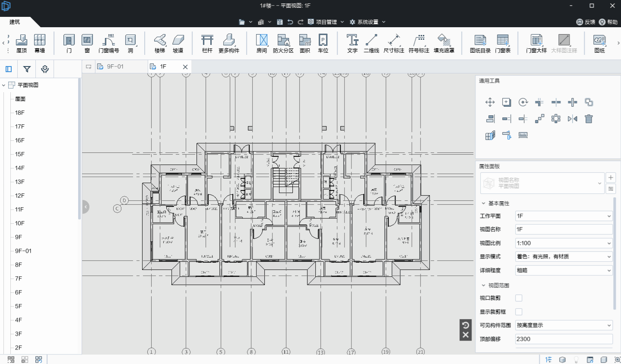Select the 符号标注 symbol annotation tool
Viewport: 621px width, 364px height.
419,44
